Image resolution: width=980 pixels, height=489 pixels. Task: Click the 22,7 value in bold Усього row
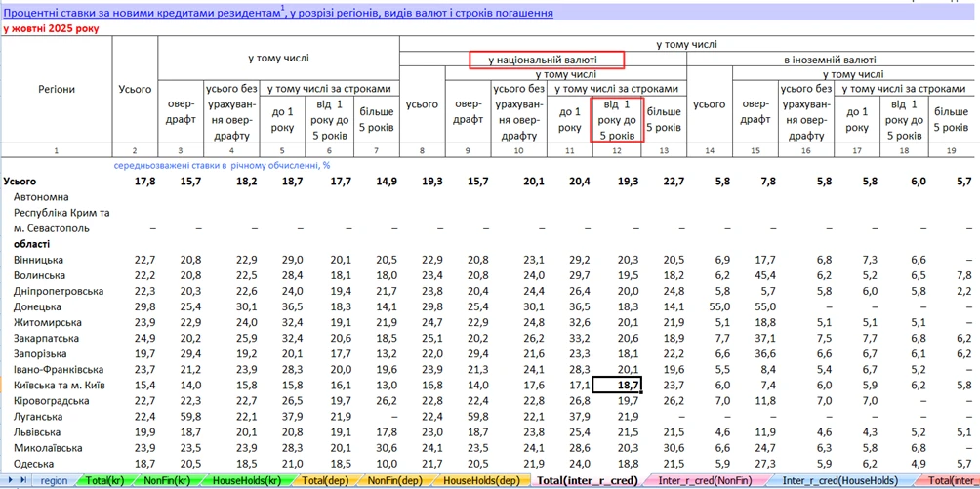pos(674,182)
